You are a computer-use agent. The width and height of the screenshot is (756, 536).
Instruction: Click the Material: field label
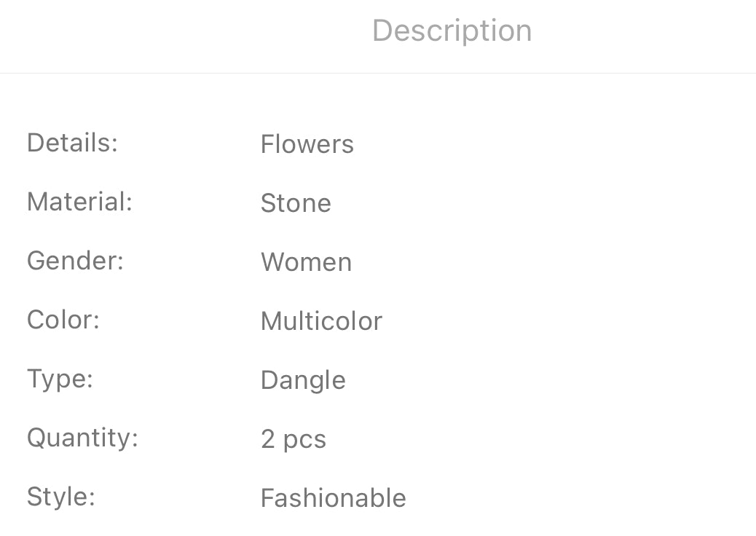tap(79, 202)
